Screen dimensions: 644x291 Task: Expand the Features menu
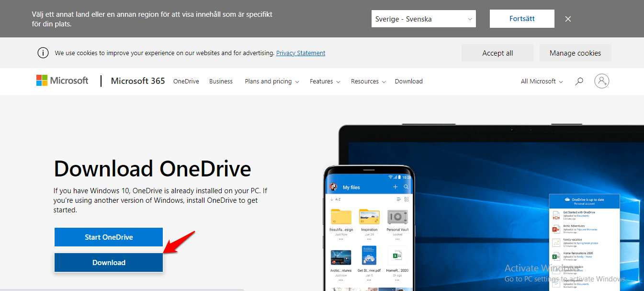[x=325, y=81]
